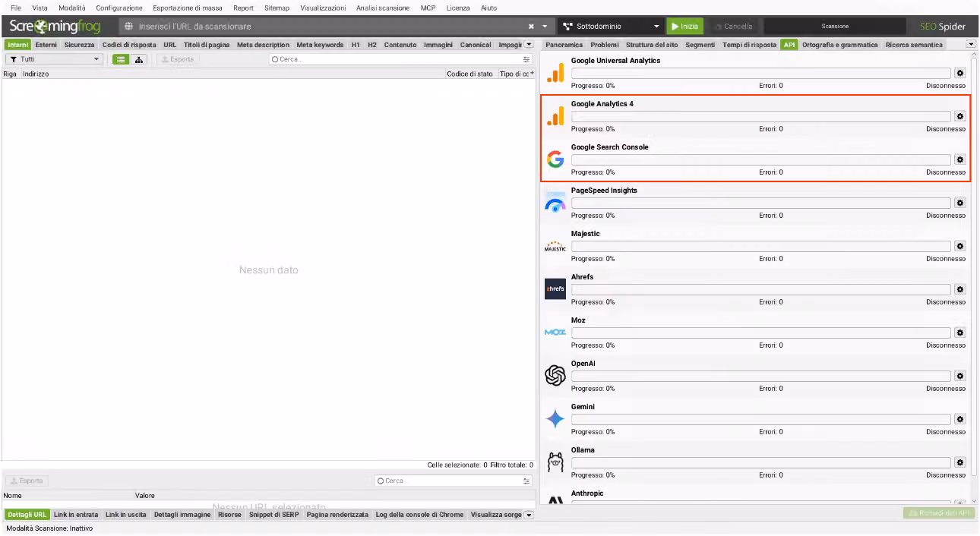
Task: Open the Link in entrata tab
Action: pyautogui.click(x=76, y=515)
